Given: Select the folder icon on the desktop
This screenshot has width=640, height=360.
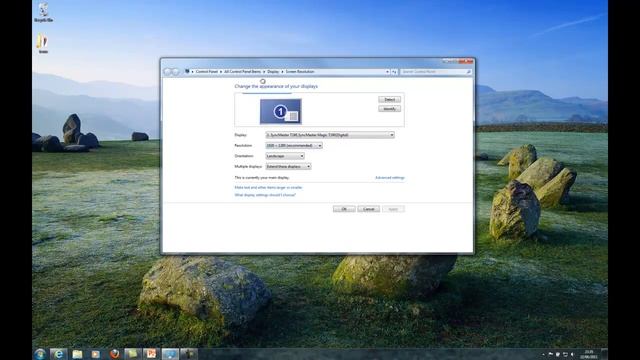Looking at the screenshot, I should pos(42,43).
